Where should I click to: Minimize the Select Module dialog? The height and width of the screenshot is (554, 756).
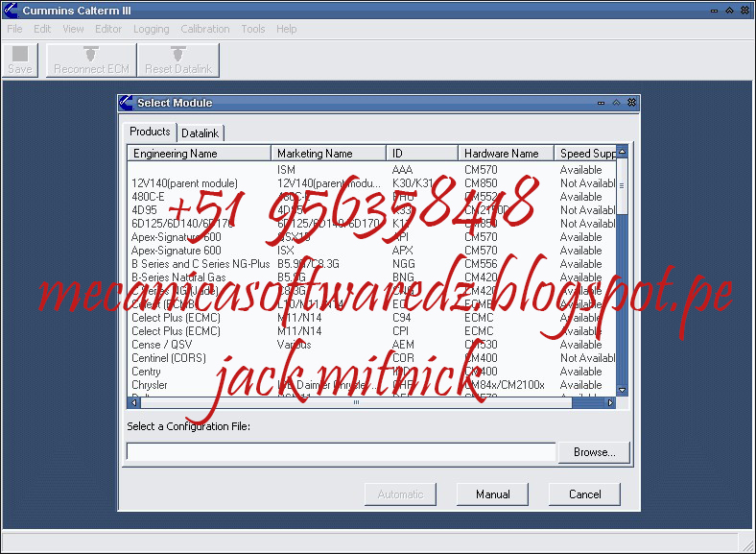(601, 103)
